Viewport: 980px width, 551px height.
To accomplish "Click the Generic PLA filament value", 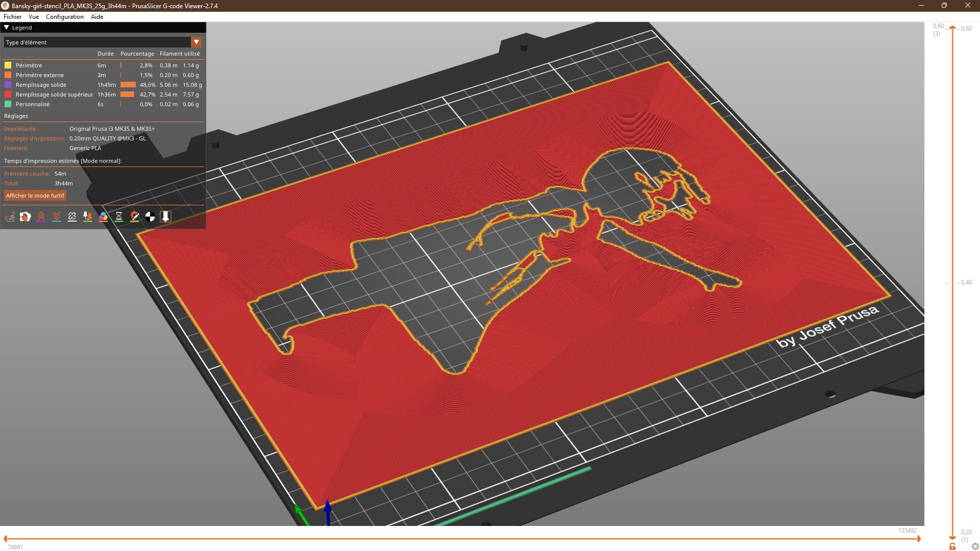I will 85,148.
